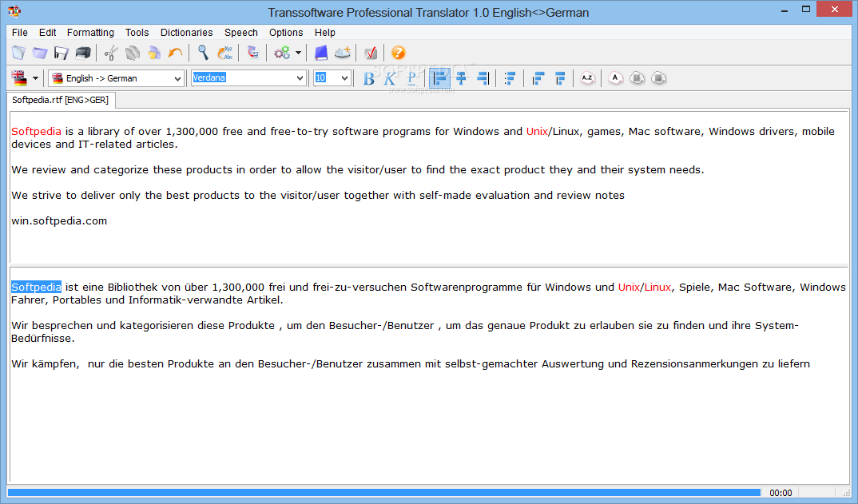Stop speech with the stop bubble icon
This screenshot has width=858, height=504.
coord(659,78)
